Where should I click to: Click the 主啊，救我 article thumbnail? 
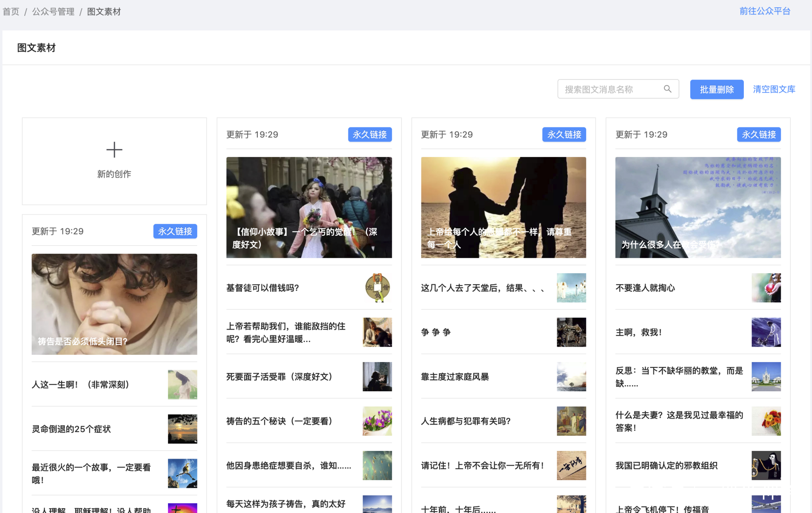tap(766, 332)
